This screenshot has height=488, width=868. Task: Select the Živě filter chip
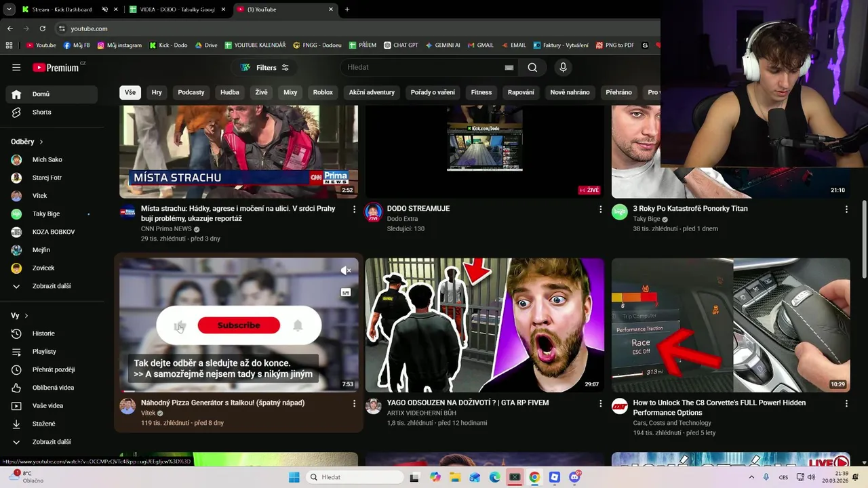click(x=261, y=92)
